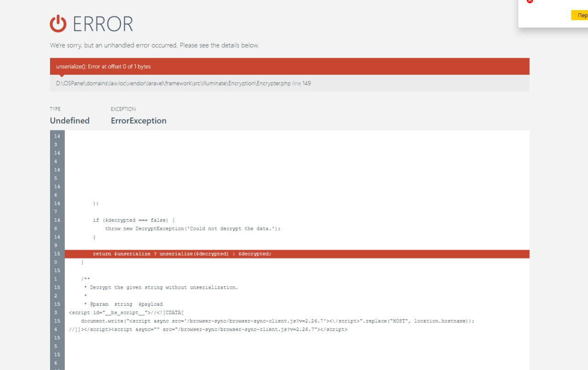This screenshot has height=370, width=588.
Task: Click the yellow 'Пер' button in popup
Action: point(580,16)
